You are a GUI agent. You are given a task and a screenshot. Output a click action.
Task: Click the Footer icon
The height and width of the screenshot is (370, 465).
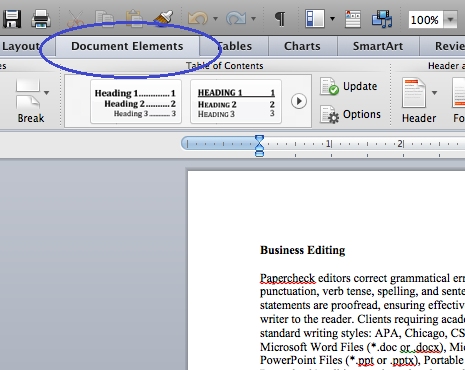pos(459,93)
